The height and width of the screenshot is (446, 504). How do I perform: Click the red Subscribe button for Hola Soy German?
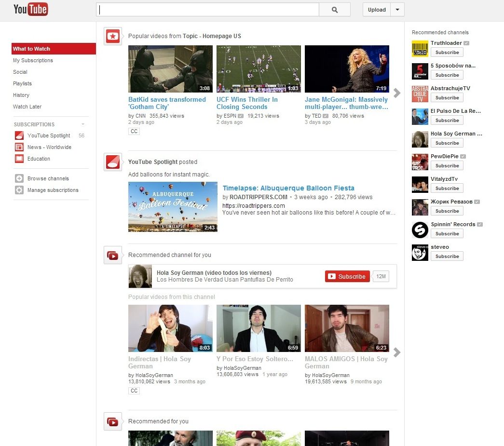tap(347, 276)
